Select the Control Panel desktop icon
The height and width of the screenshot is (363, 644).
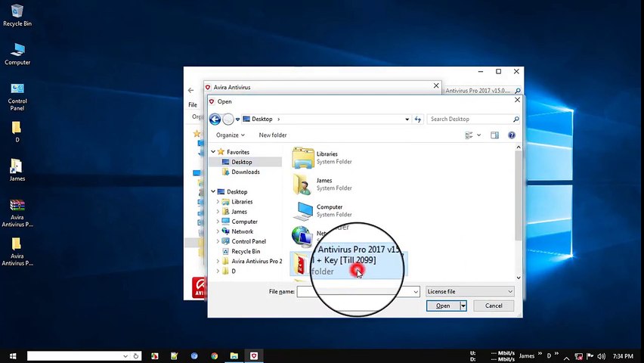click(17, 97)
